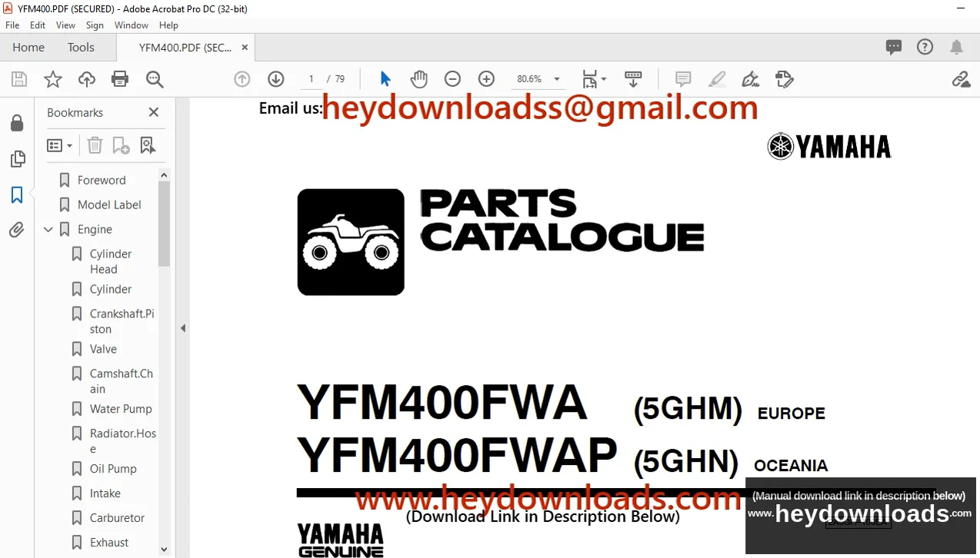Open the comments chat bubble icon
Image resolution: width=980 pixels, height=558 pixels.
(x=894, y=47)
